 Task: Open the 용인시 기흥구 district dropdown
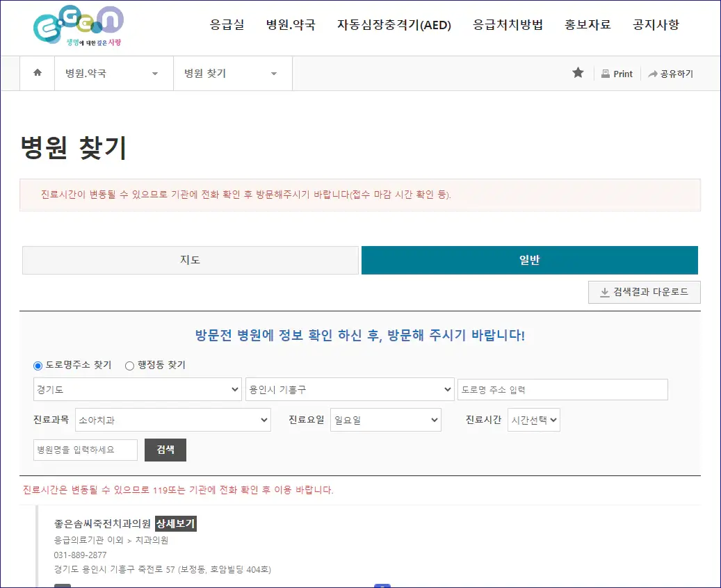click(350, 389)
